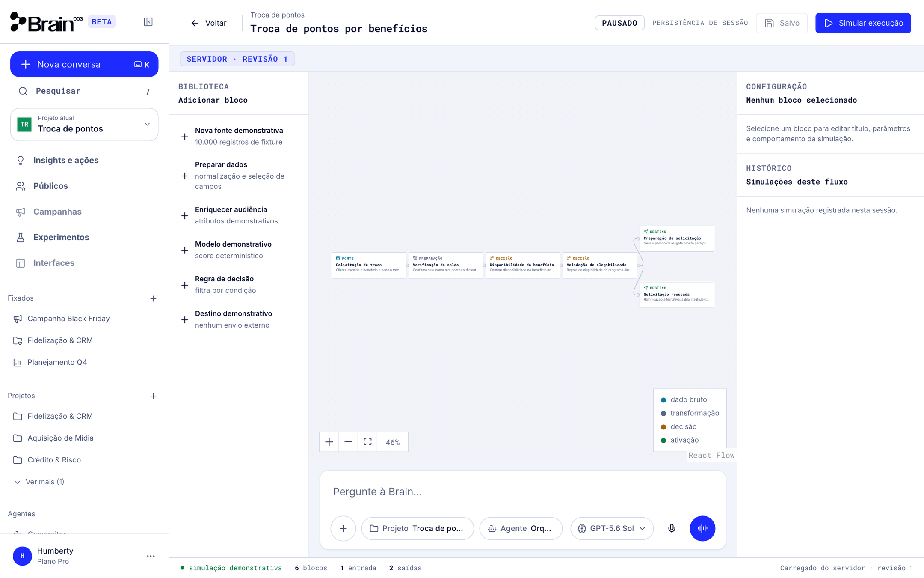Click the microphone icon
The width and height of the screenshot is (924, 578).
[672, 528]
